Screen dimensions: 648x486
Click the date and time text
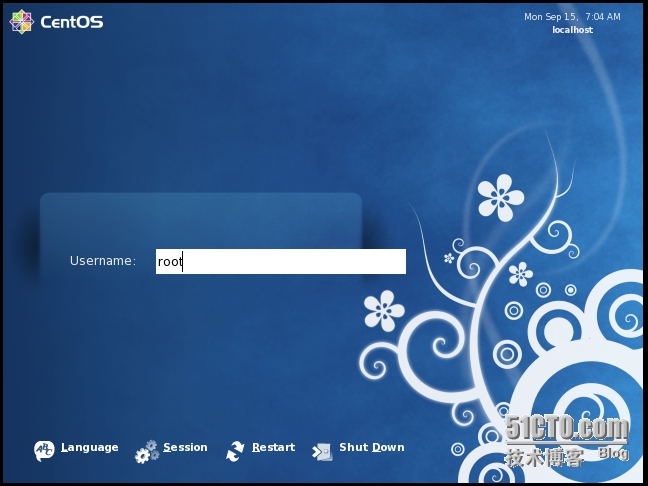point(572,17)
